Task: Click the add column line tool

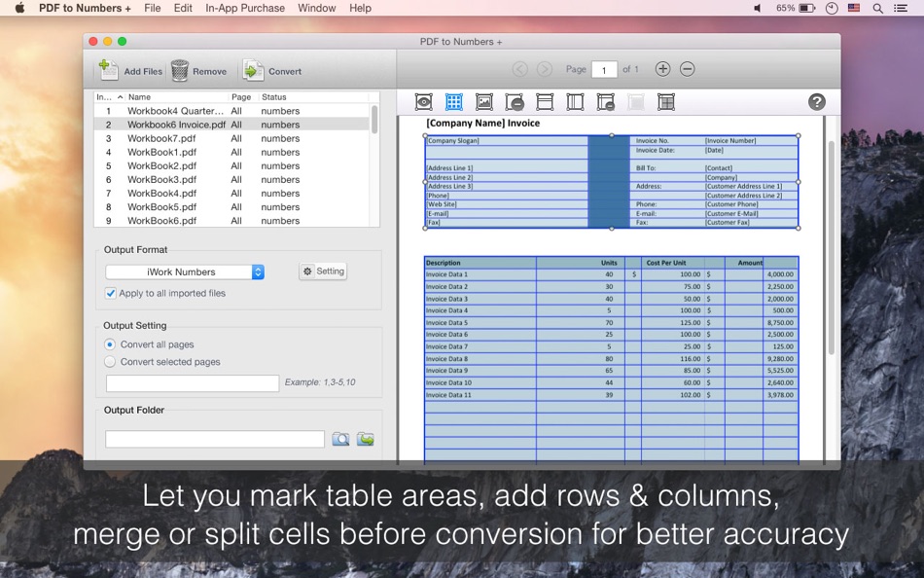Action: point(575,102)
